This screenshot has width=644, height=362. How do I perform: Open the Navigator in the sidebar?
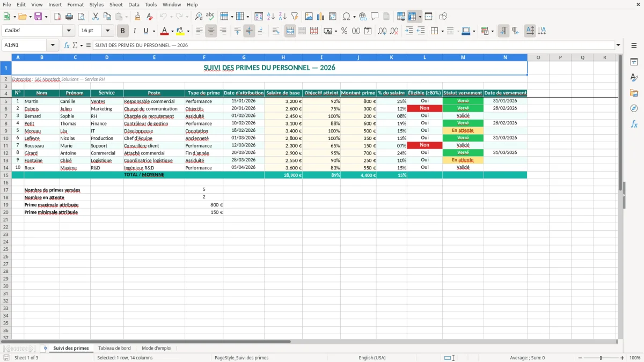634,108
